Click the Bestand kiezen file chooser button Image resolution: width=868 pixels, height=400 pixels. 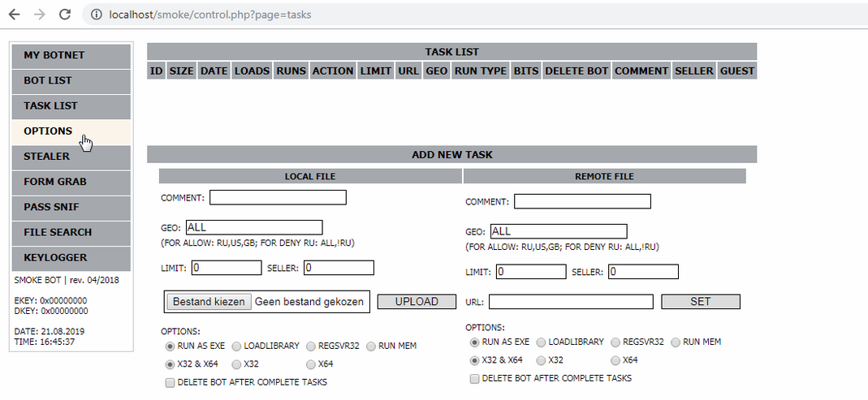pyautogui.click(x=209, y=302)
